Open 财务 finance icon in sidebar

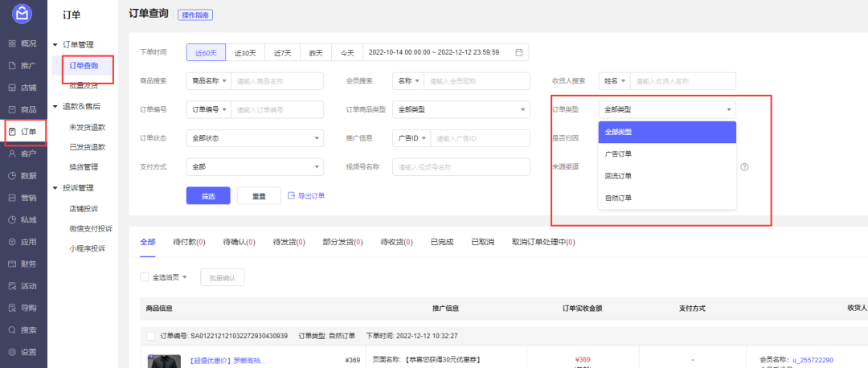pyautogui.click(x=12, y=264)
